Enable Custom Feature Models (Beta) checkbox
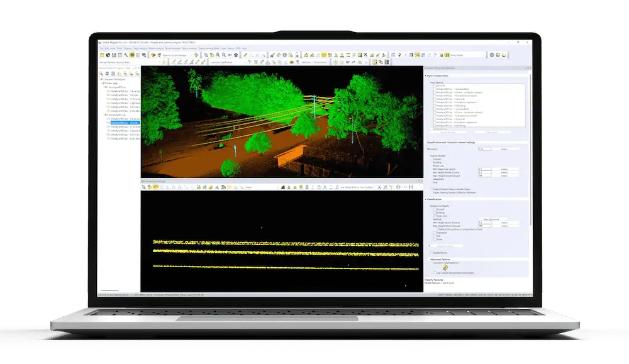 point(431,189)
